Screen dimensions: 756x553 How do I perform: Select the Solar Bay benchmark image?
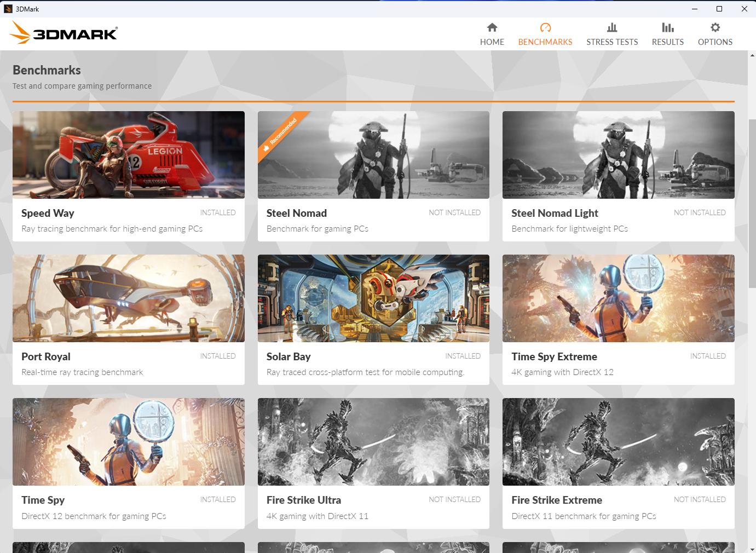point(373,298)
